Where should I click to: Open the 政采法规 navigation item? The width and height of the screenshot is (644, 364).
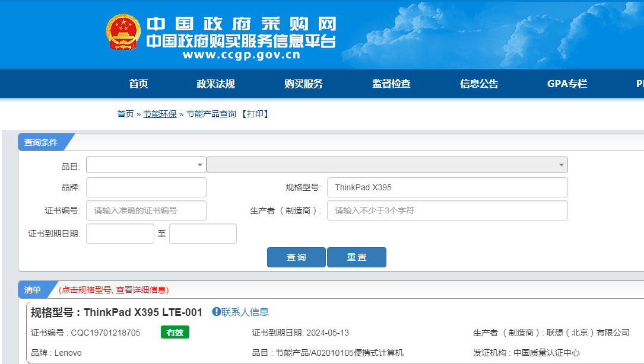click(215, 84)
